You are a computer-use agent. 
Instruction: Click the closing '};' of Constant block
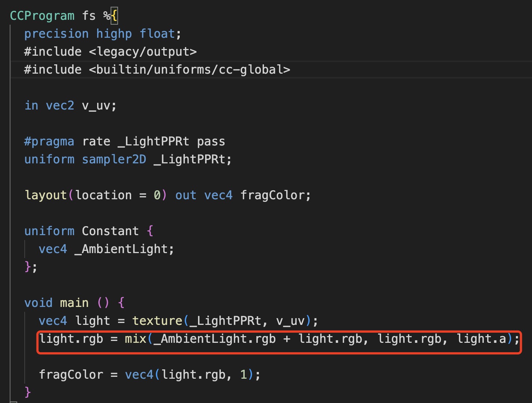pos(31,267)
